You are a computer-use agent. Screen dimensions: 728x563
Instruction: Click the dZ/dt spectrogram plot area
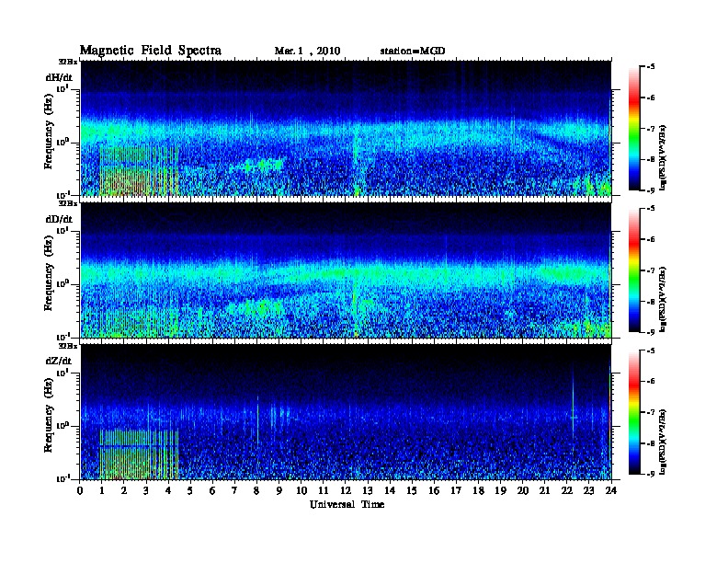[x=346, y=412]
